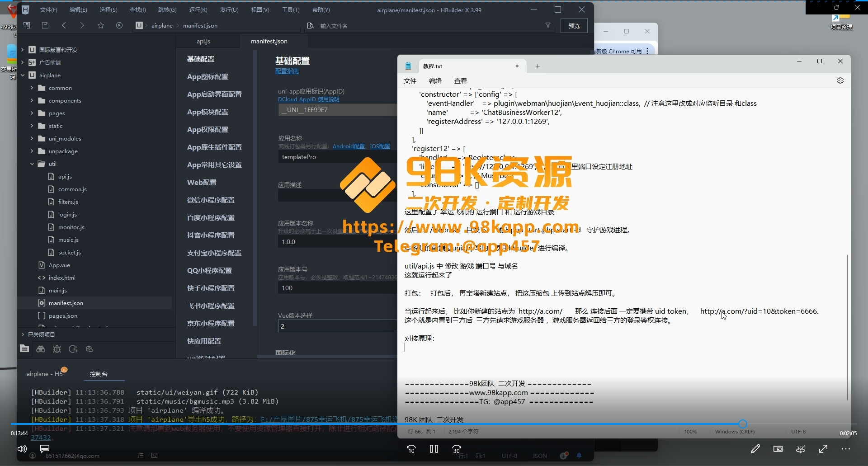Screen dimensions: 868x466
Task: Click the bookmark star icon in HBuilder toolbar
Action: [101, 26]
